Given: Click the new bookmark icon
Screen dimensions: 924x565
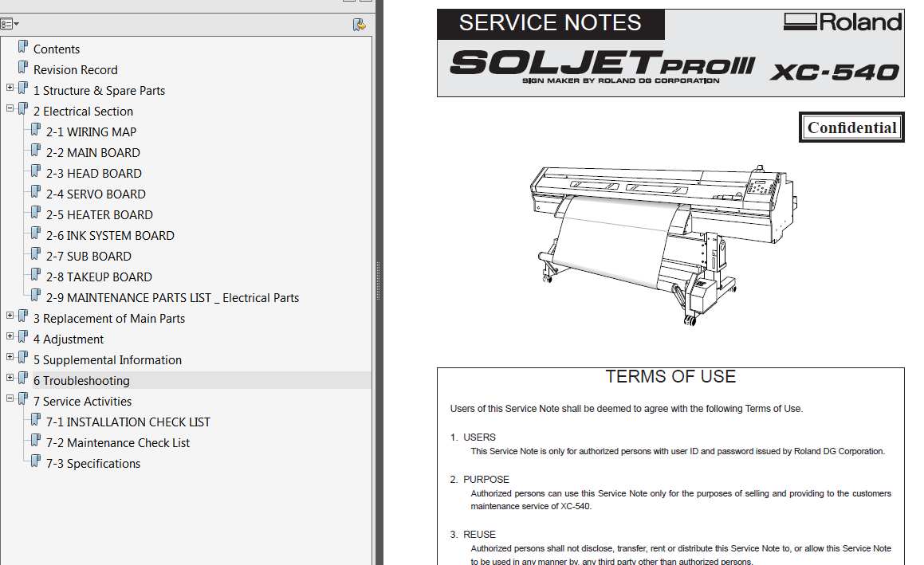Looking at the screenshot, I should pyautogui.click(x=359, y=24).
